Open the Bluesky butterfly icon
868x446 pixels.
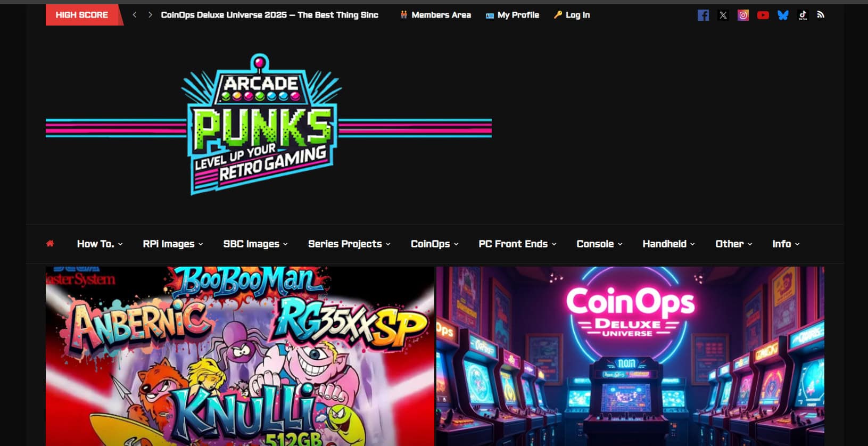pyautogui.click(x=783, y=15)
